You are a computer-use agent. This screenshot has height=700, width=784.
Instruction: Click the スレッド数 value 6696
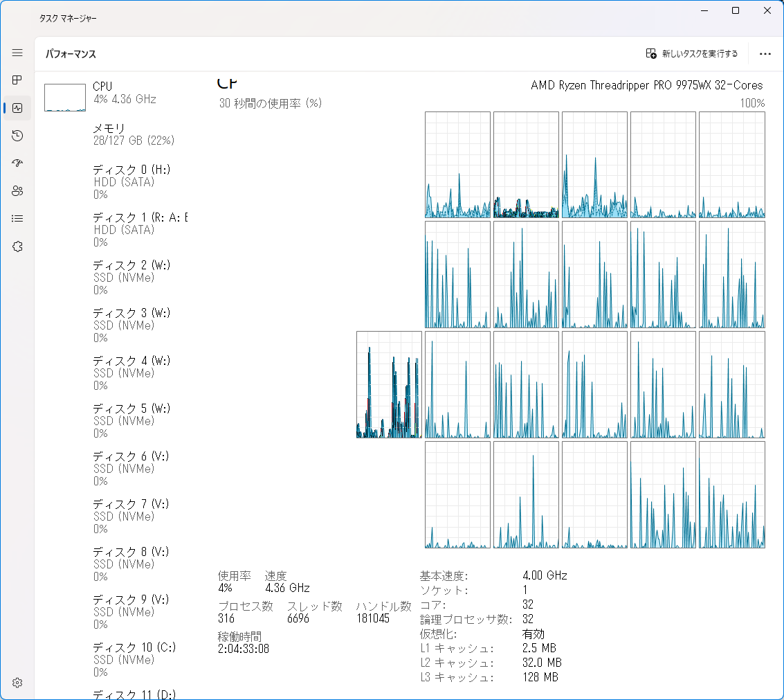click(x=298, y=618)
